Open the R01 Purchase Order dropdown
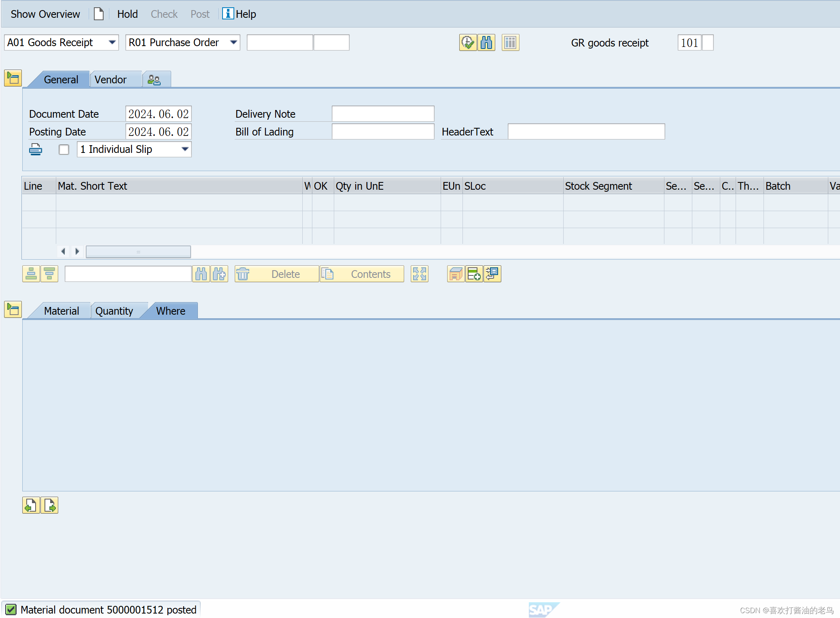The width and height of the screenshot is (840, 618). [x=233, y=42]
